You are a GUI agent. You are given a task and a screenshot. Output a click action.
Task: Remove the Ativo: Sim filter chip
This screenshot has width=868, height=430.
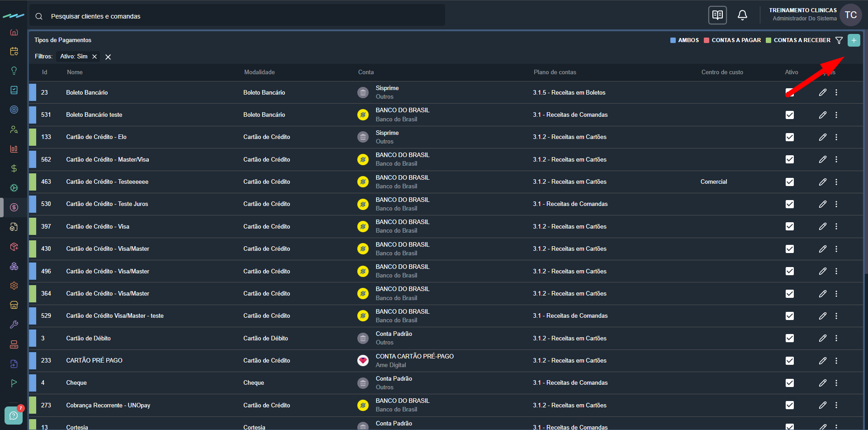tap(95, 57)
